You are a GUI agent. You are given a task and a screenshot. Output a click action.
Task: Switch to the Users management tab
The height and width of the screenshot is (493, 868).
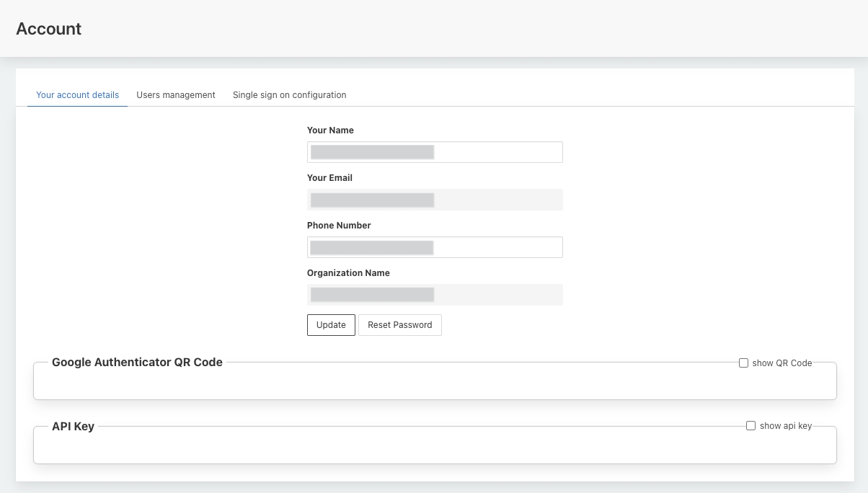pos(176,95)
